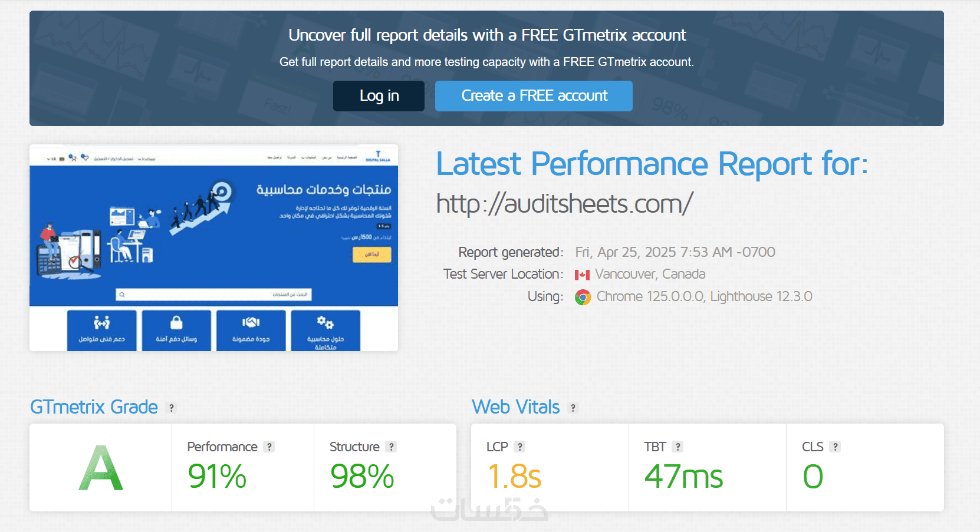Click the Vancouver, Canada location text
Viewport: 980px width, 532px height.
[650, 274]
